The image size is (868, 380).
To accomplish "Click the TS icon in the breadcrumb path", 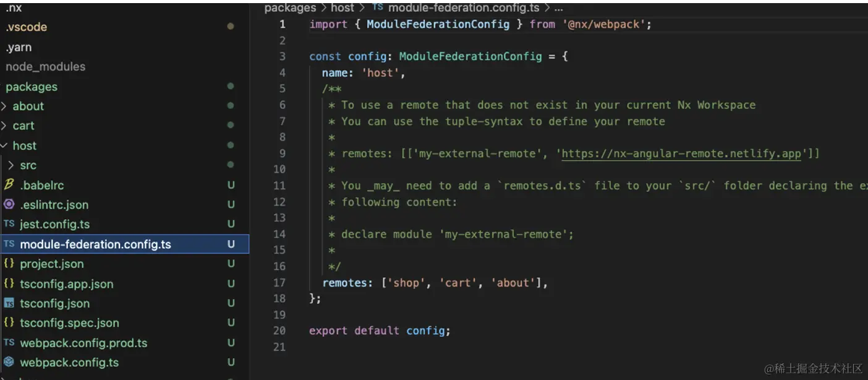I will 377,7.
